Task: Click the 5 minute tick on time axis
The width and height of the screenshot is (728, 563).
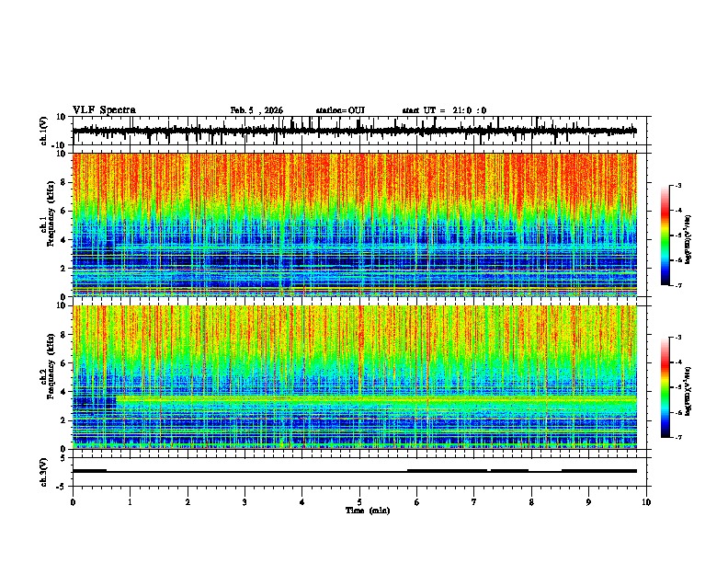Action: (x=359, y=502)
